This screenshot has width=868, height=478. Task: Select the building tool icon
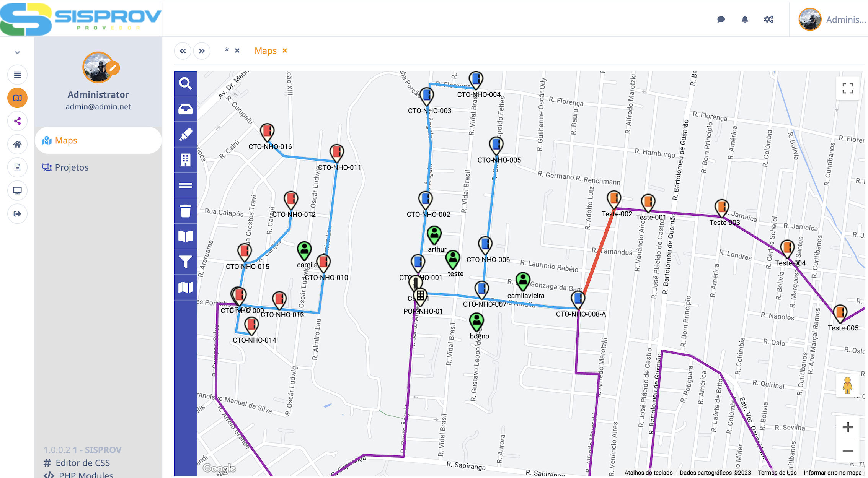pos(186,160)
